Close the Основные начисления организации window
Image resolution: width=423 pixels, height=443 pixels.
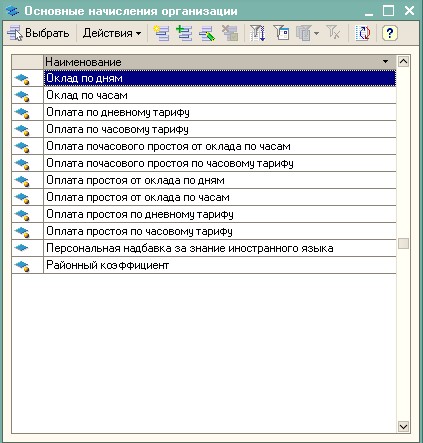(x=409, y=11)
